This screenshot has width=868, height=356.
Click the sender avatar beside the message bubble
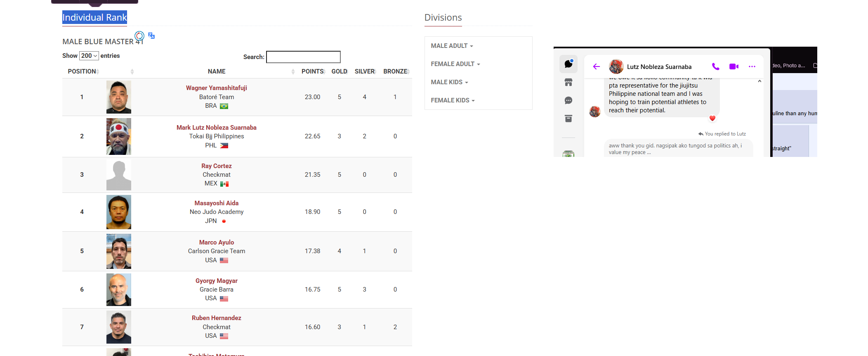tap(595, 112)
